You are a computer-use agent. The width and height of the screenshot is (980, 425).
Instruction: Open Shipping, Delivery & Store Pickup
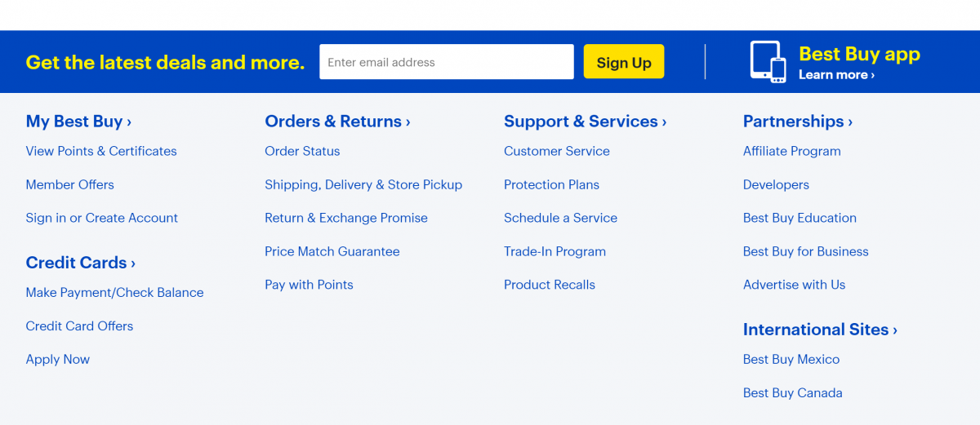click(x=363, y=184)
